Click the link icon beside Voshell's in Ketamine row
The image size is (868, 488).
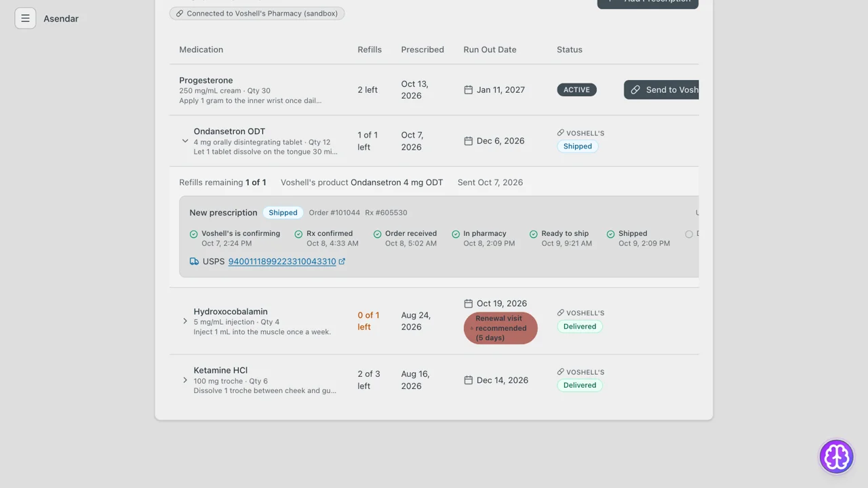(x=561, y=371)
